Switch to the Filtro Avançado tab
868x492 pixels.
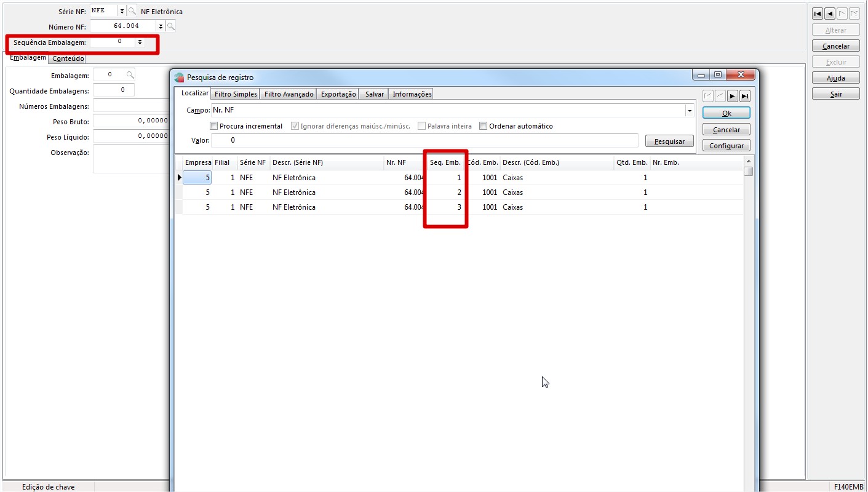tap(289, 94)
